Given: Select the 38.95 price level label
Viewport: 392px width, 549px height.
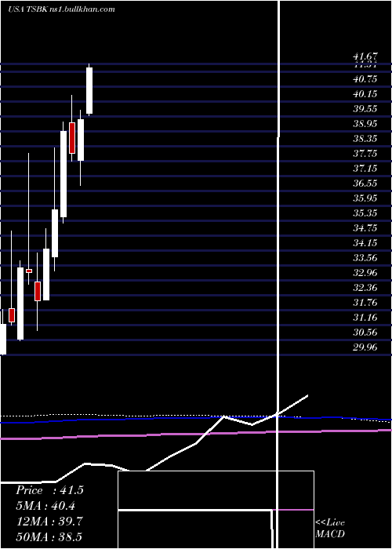Looking at the screenshot, I should [365, 124].
